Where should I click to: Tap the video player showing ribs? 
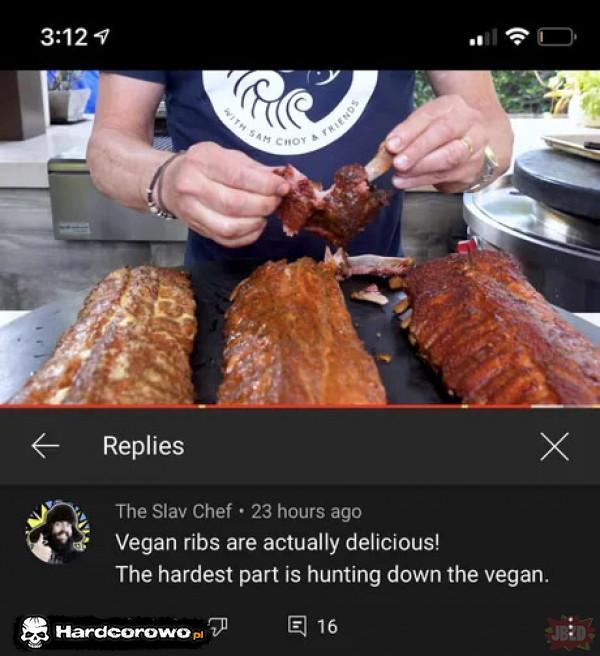pyautogui.click(x=300, y=237)
